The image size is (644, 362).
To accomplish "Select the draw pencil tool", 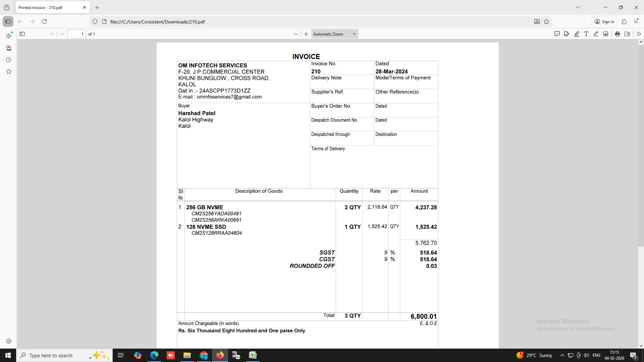I will click(596, 34).
